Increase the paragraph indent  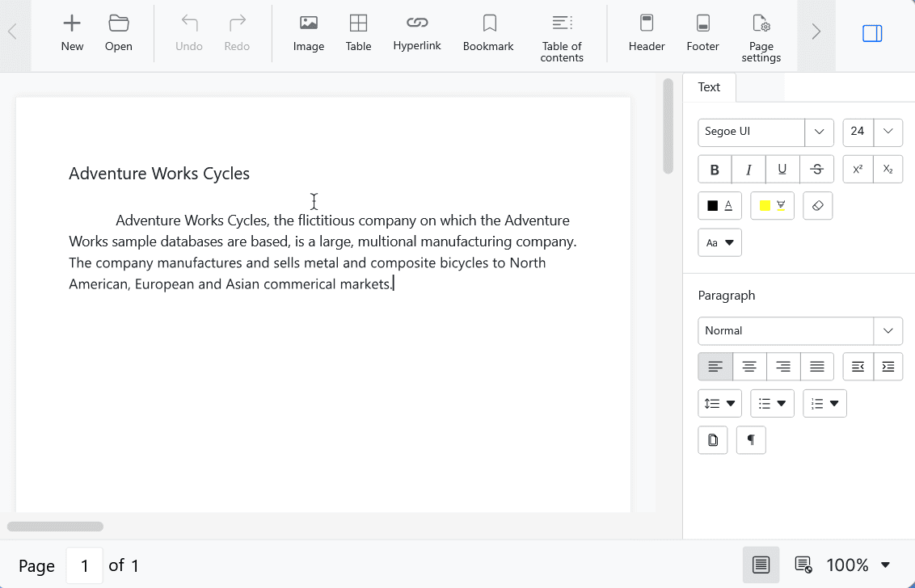pos(888,367)
